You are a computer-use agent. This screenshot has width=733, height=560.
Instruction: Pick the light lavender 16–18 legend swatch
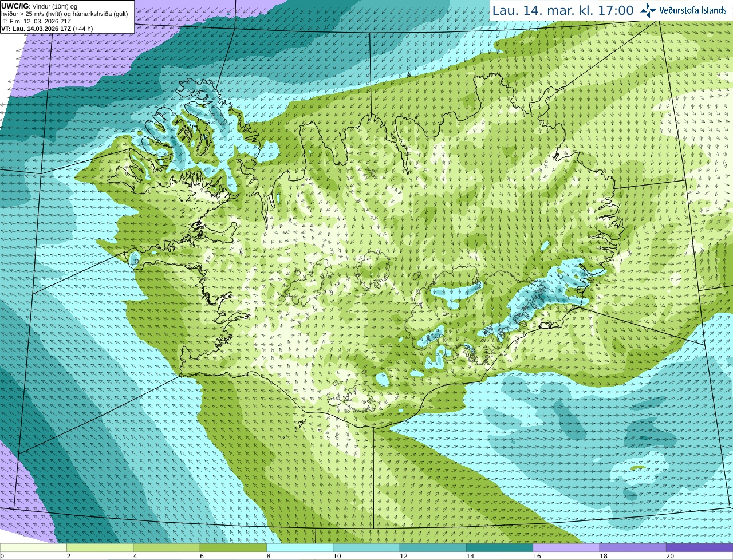click(566, 547)
